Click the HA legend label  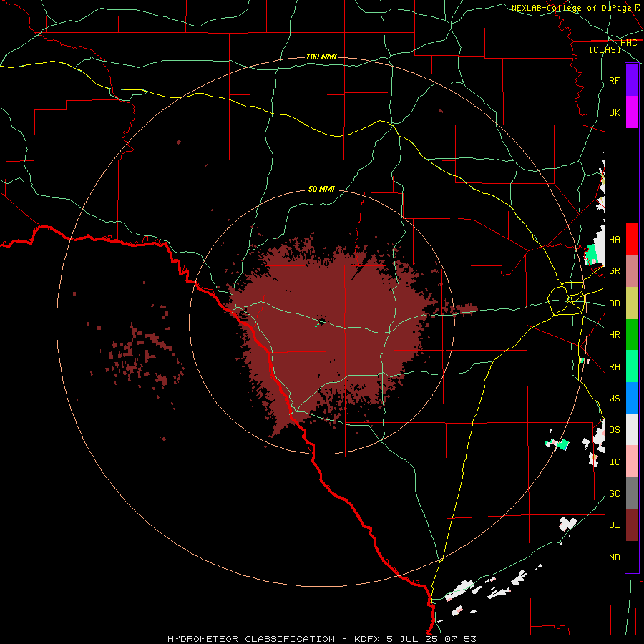[x=614, y=239]
